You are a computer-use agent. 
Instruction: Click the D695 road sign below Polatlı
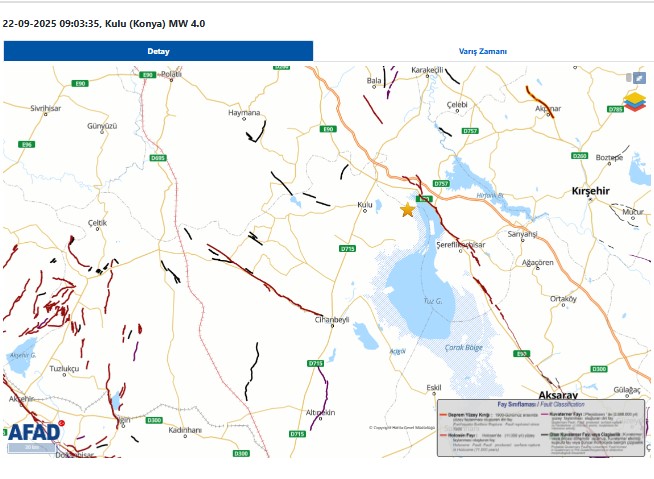click(x=157, y=158)
